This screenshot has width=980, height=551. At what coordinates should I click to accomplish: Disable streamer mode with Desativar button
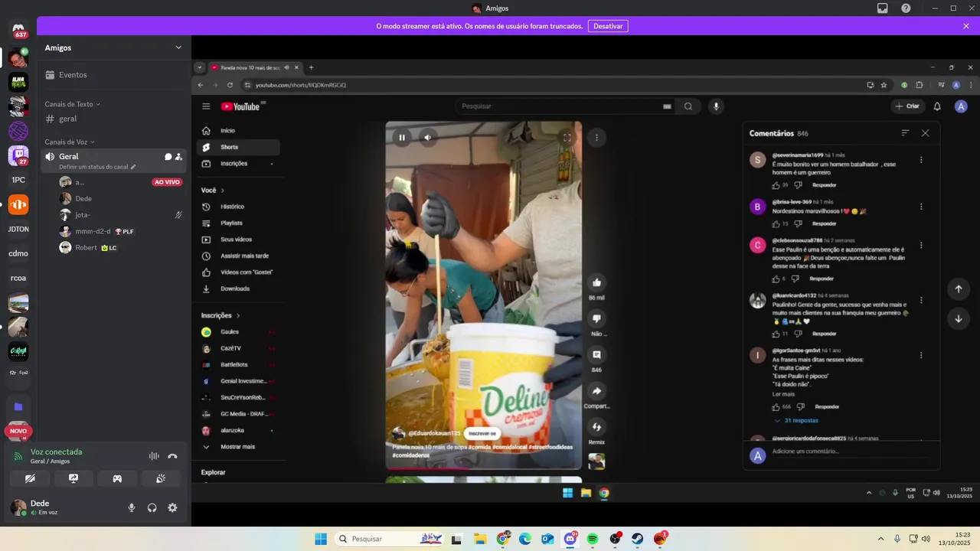pos(608,26)
